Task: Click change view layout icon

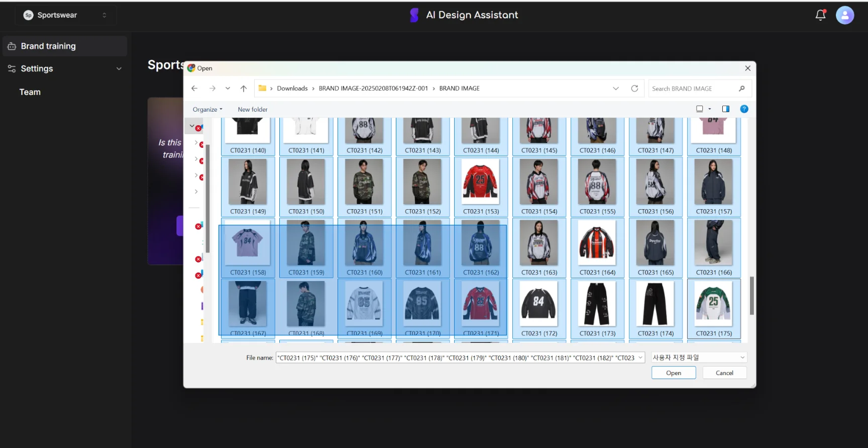Action: pyautogui.click(x=700, y=109)
